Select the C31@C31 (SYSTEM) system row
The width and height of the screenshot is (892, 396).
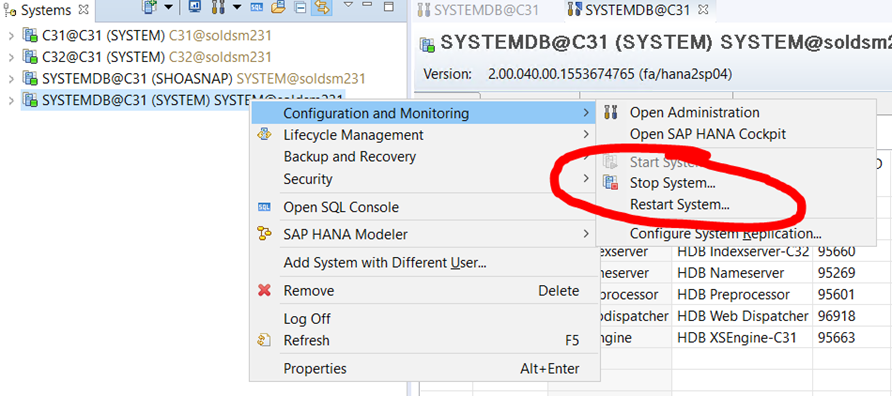[x=147, y=35]
